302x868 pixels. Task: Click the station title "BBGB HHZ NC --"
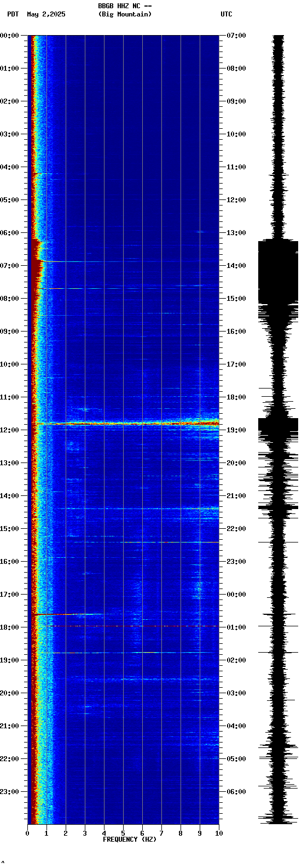coord(125,6)
